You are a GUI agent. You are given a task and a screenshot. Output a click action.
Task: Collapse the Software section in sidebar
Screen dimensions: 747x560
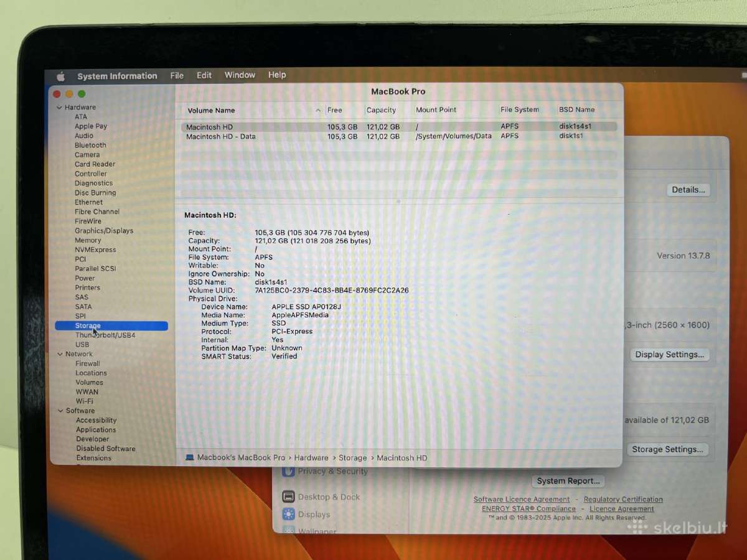pos(60,411)
